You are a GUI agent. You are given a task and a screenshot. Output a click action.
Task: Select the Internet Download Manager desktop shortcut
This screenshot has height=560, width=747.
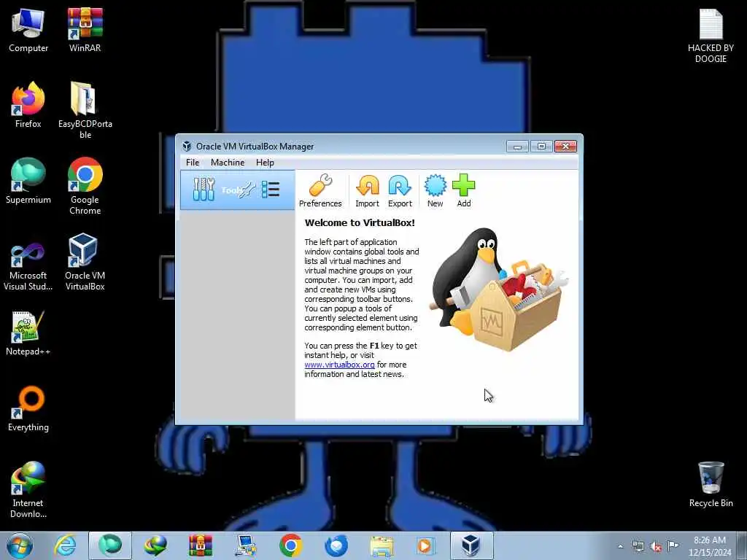coord(28,490)
